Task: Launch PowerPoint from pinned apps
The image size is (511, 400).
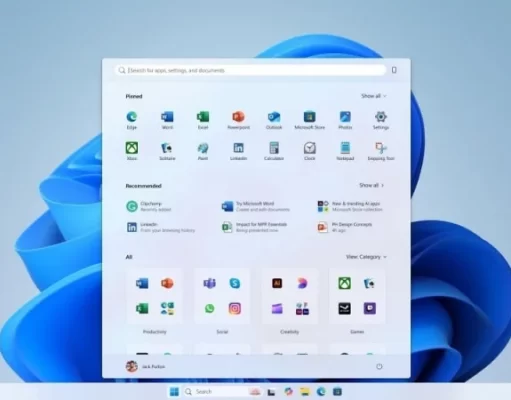Action: pos(238,120)
